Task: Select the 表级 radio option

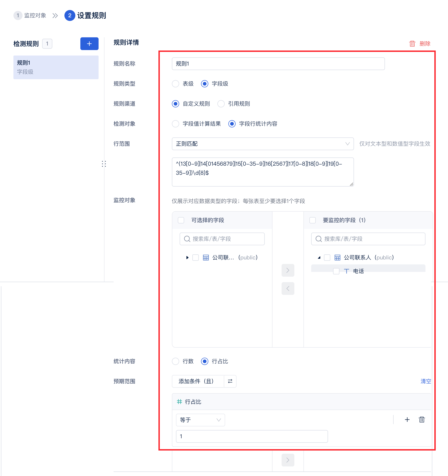Action: (176, 84)
